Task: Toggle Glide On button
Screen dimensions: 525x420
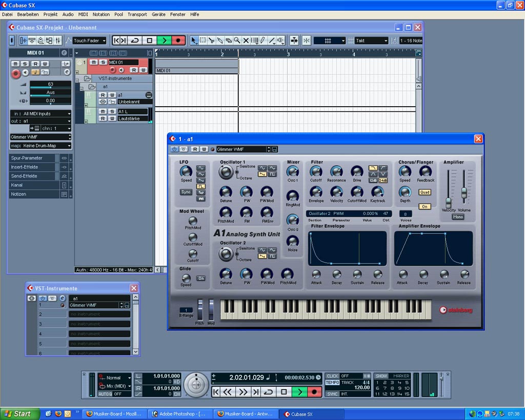Action: pos(201,278)
